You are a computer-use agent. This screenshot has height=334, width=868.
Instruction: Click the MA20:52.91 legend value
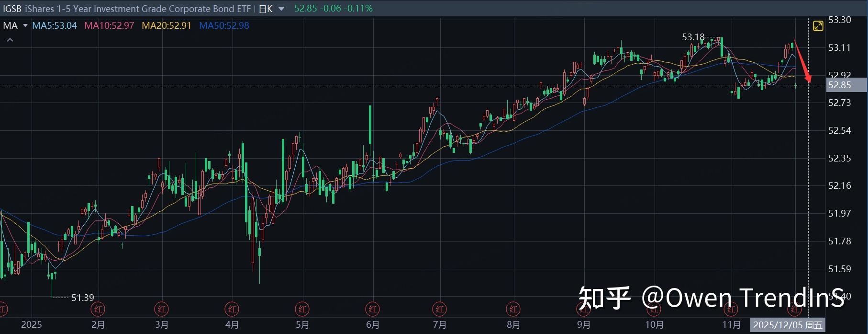click(x=167, y=26)
